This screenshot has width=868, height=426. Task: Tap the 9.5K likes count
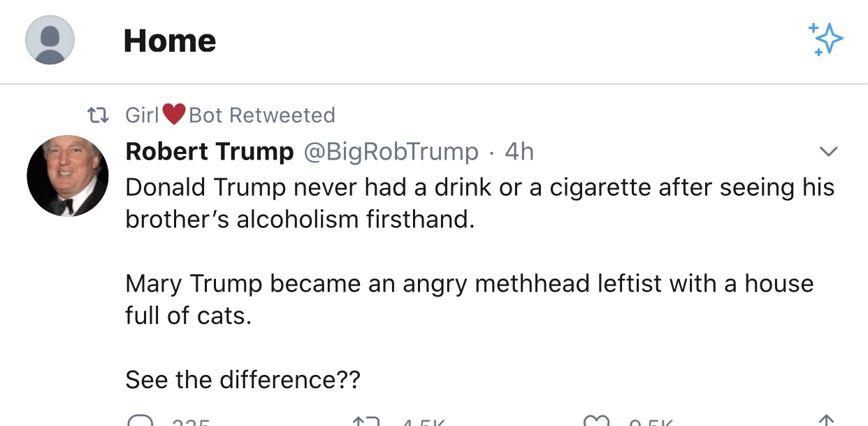(650, 422)
